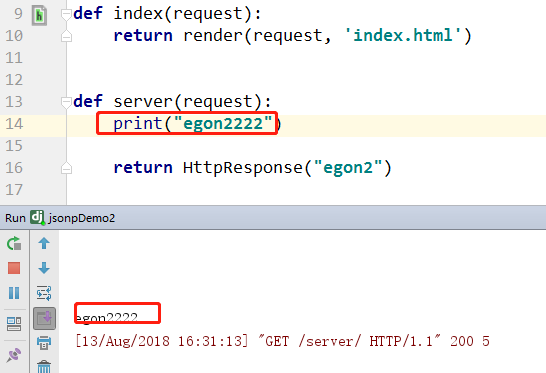
Task: Place cursor on empty line 15
Action: tap(306, 146)
